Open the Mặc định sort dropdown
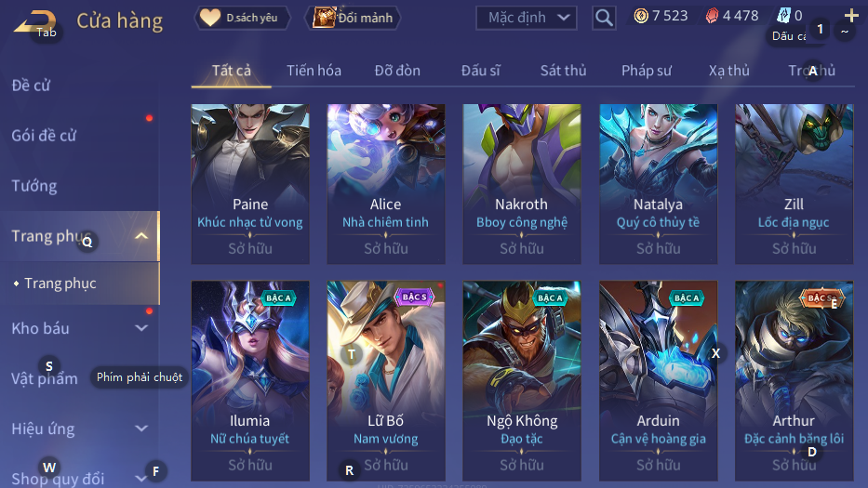868x488 pixels. 526,18
